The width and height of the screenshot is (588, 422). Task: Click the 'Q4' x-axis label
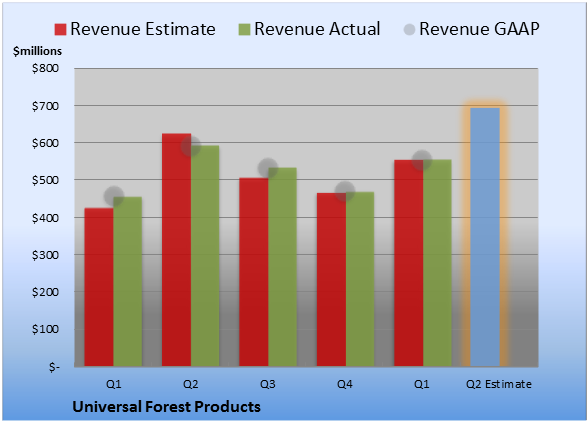pos(345,384)
